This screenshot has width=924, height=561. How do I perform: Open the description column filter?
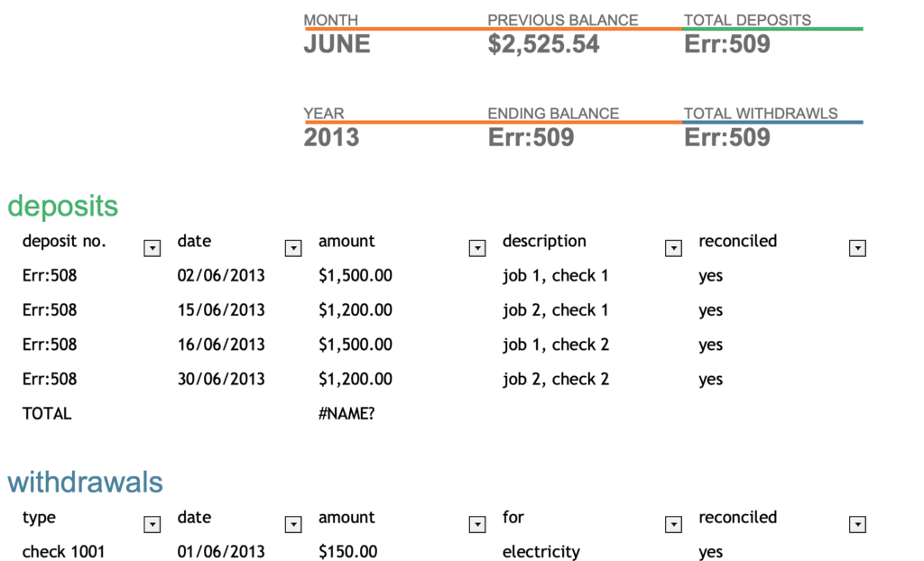click(673, 248)
